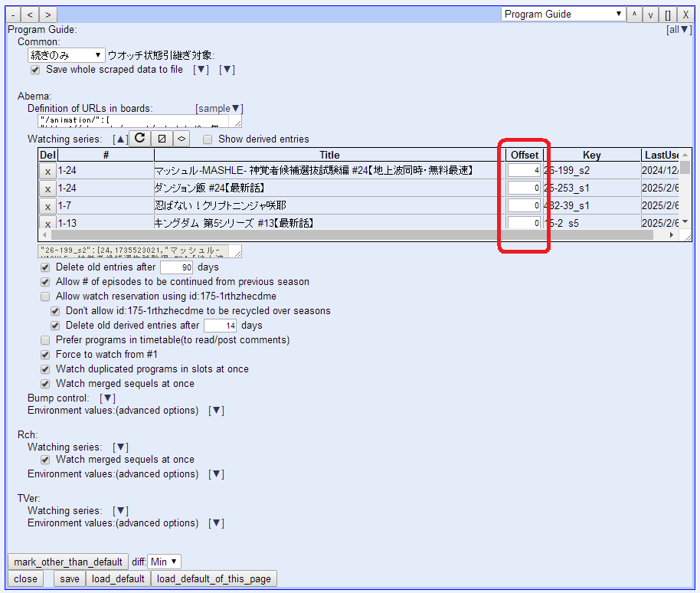This screenshot has width=700, height=593.
Task: Delete the マッシュル-MASHLE- row with its x button
Action: click(x=47, y=171)
